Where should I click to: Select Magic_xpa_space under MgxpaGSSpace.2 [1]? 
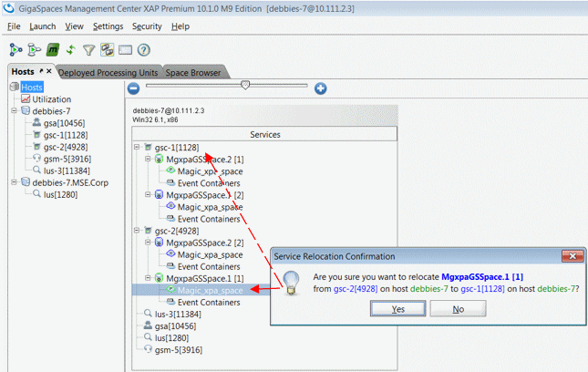pos(210,171)
